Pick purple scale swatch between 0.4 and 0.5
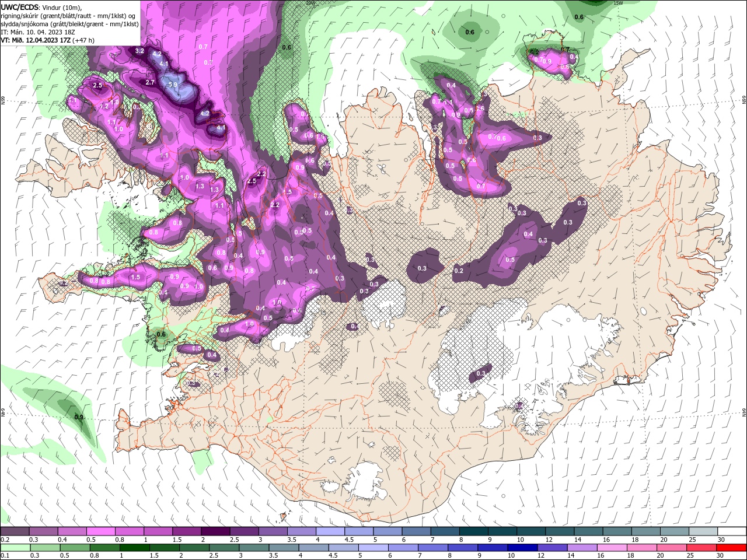The width and height of the screenshot is (747, 560). coord(72,531)
